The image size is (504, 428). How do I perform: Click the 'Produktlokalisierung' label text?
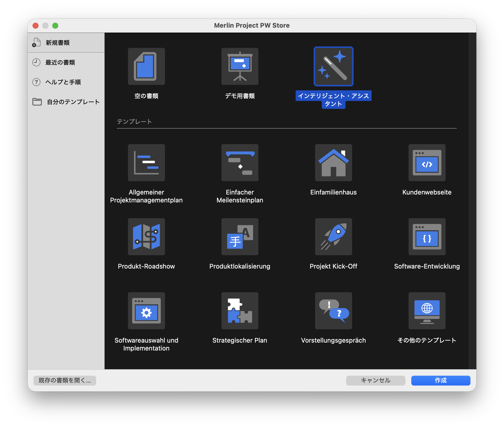240,266
